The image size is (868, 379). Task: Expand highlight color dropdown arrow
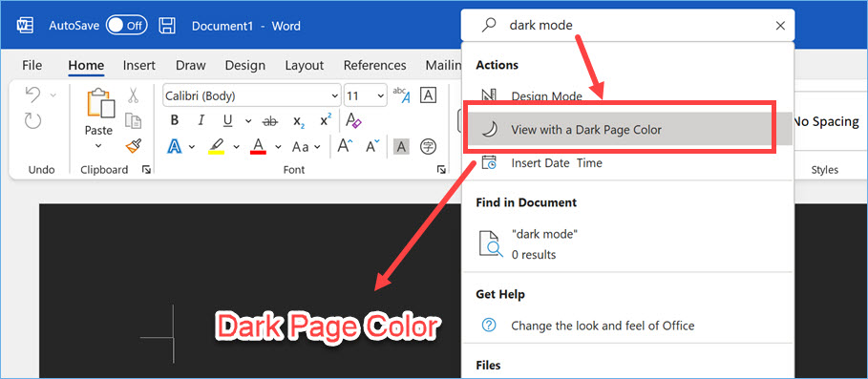pos(237,147)
